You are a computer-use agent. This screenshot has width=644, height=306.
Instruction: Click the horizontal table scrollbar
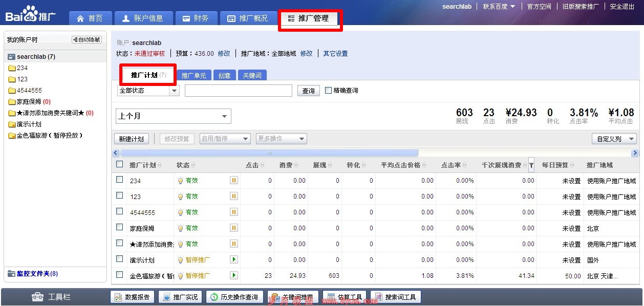tap(269, 152)
